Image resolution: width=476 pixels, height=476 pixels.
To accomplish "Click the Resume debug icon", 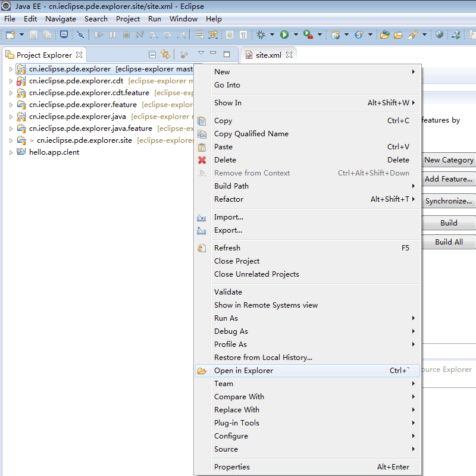I will (99, 35).
